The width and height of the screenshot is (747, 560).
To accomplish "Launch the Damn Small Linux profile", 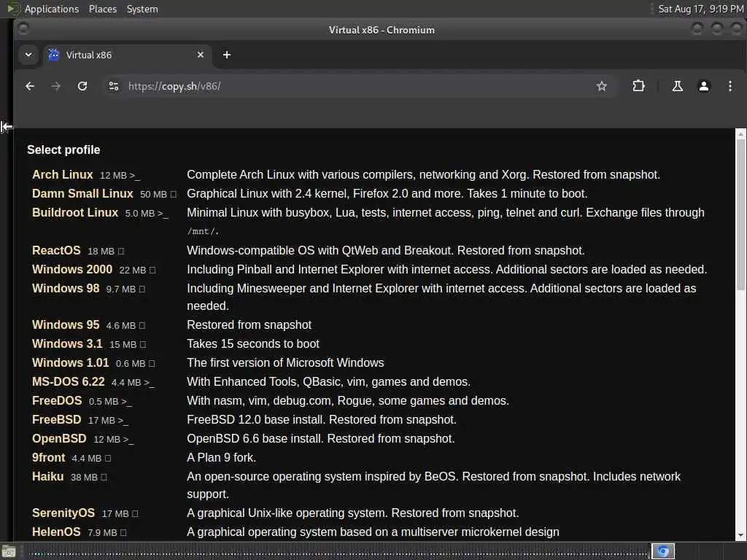I will coord(82,194).
